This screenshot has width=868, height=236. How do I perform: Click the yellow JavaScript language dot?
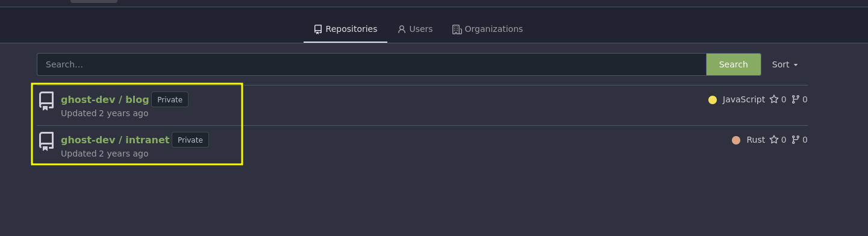tap(713, 100)
